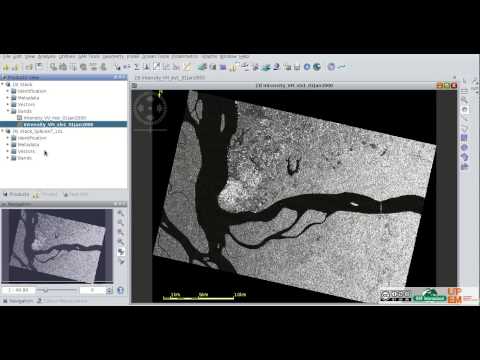
Task: Select the blue ellipse drawing tool
Action: 465,147
